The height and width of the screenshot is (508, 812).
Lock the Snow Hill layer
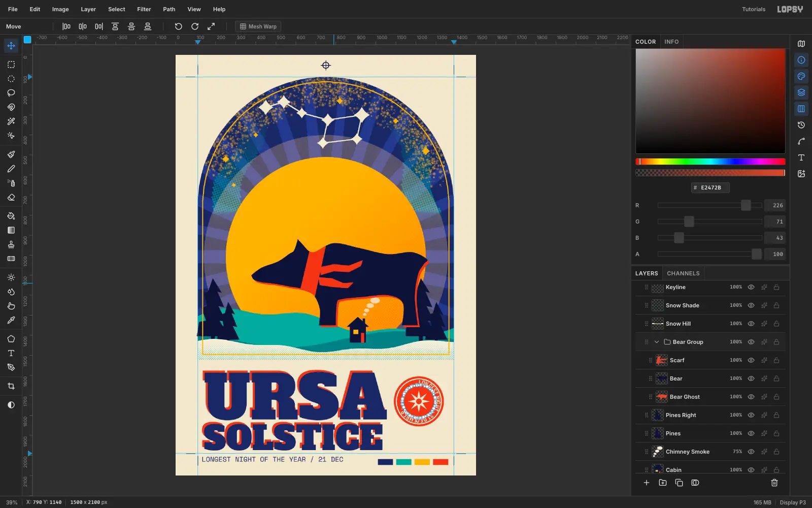(x=776, y=324)
